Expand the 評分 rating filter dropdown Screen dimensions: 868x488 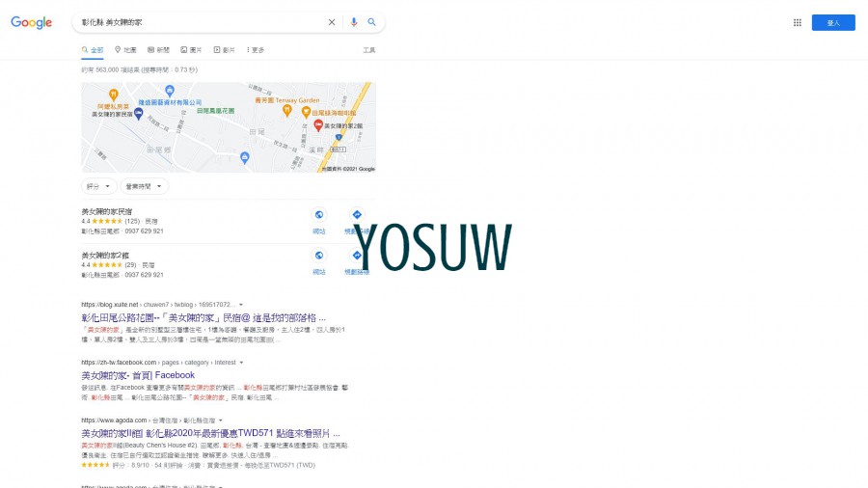(99, 186)
